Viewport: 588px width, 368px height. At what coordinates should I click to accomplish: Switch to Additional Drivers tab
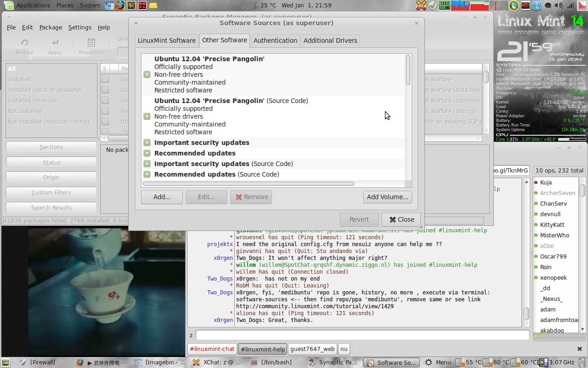click(x=330, y=40)
